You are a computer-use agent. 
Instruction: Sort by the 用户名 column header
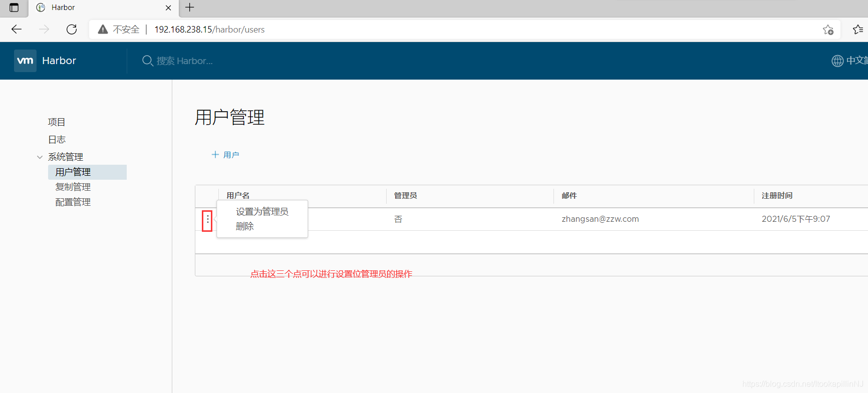point(238,195)
